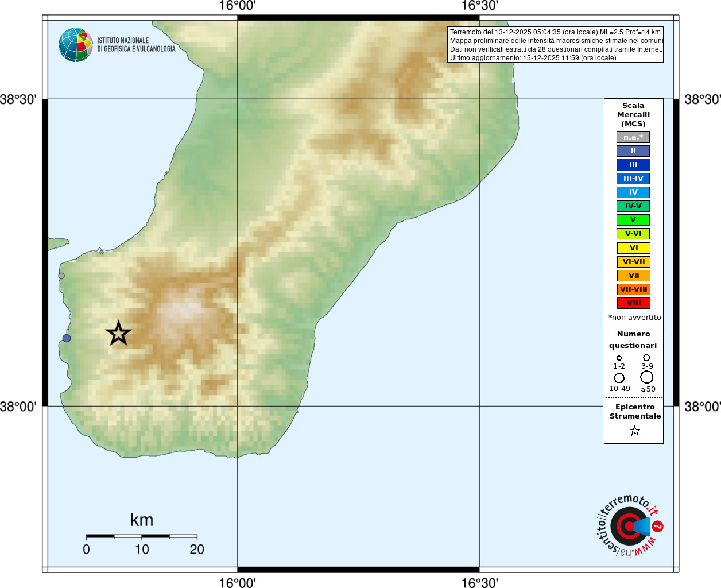Click the ≥50 questionnaires circle symbol
721x588 pixels.
(647, 377)
